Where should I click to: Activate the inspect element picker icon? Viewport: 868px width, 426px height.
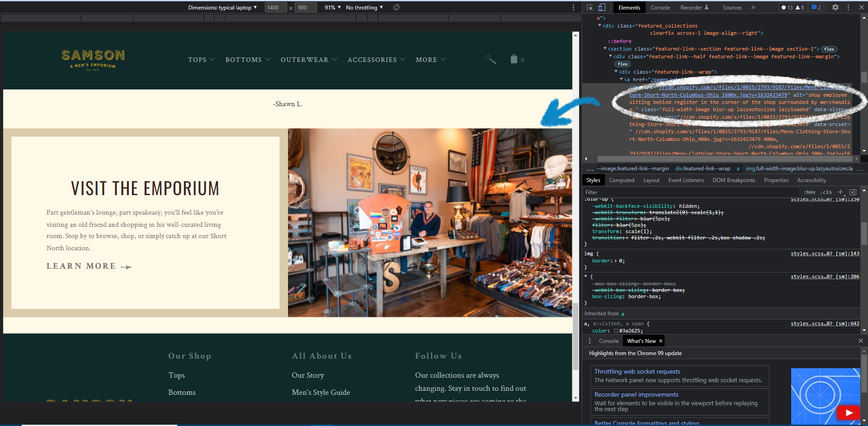(x=590, y=7)
